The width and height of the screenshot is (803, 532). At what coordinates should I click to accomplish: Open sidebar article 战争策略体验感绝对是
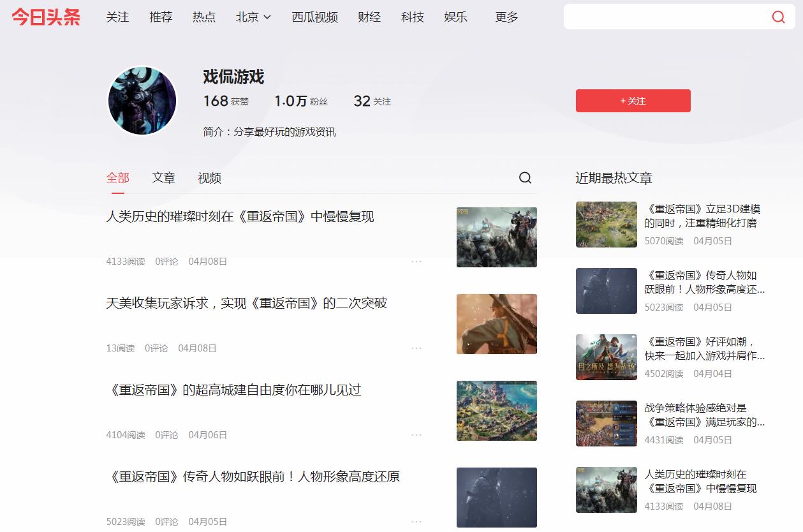click(x=705, y=415)
